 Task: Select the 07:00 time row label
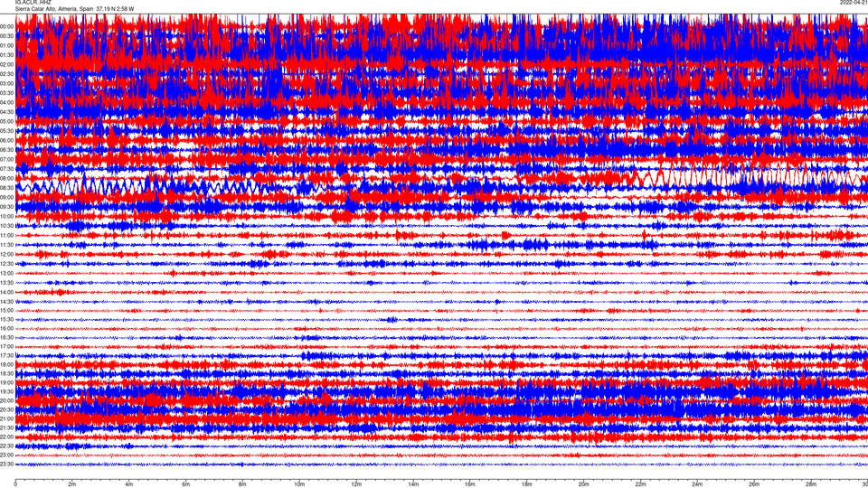click(6, 159)
